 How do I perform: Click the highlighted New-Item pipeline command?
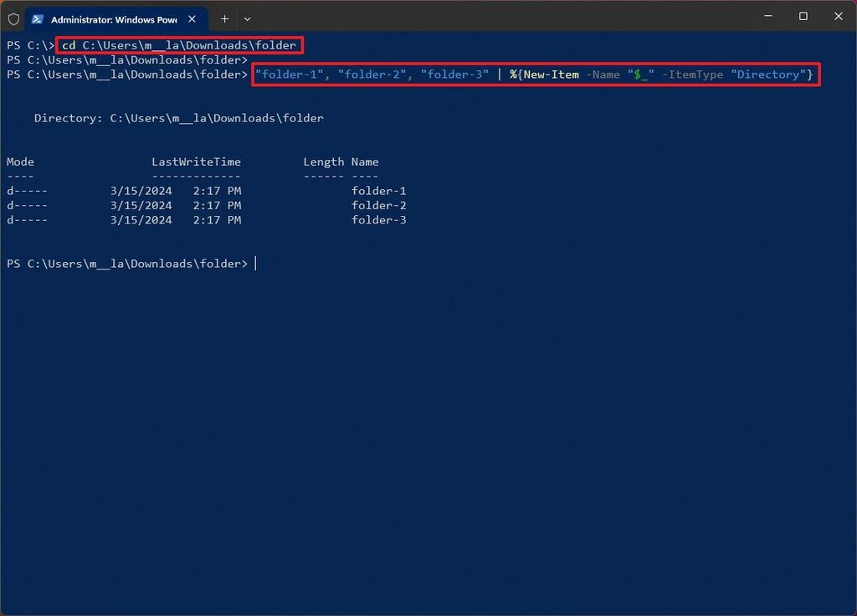[536, 74]
